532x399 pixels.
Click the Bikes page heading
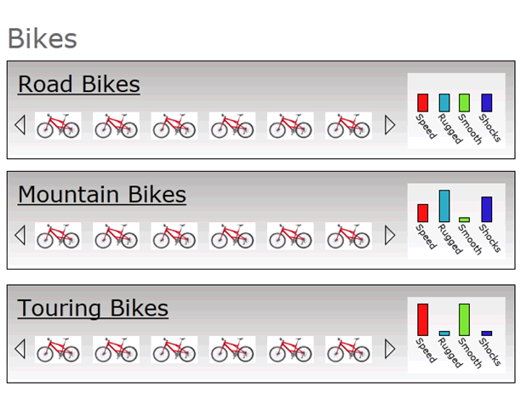pyautogui.click(x=43, y=38)
